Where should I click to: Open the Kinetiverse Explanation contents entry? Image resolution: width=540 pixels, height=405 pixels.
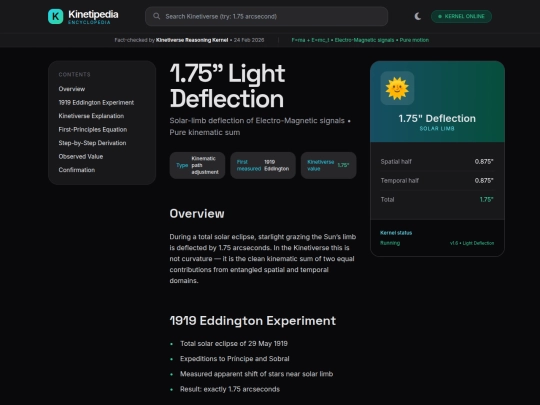coord(91,116)
